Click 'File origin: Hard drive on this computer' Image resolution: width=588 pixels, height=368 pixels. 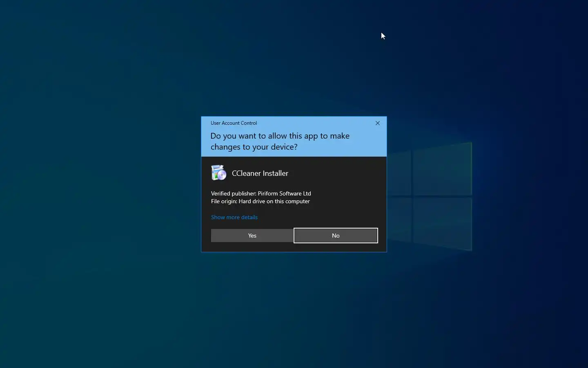[x=261, y=201]
